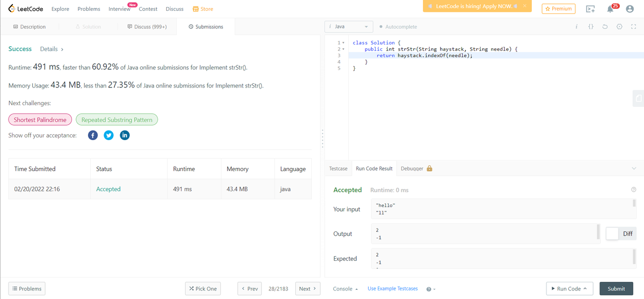Click inside the Expected result box

click(504, 258)
